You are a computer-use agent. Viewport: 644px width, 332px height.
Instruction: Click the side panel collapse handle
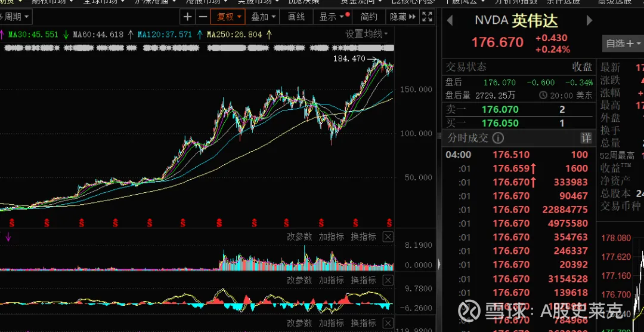tap(439, 263)
